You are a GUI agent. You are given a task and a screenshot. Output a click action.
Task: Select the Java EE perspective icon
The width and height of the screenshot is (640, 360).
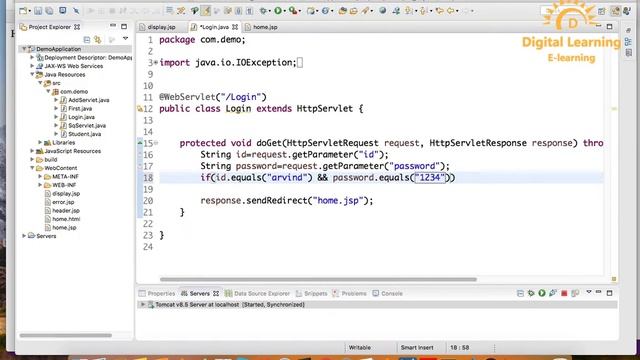(615, 11)
